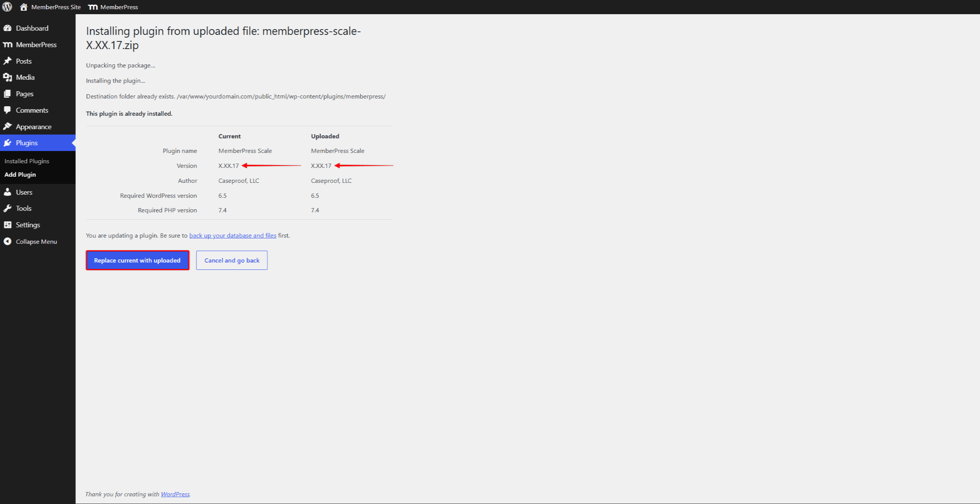
Task: Click the Required WordPress version label
Action: (158, 195)
